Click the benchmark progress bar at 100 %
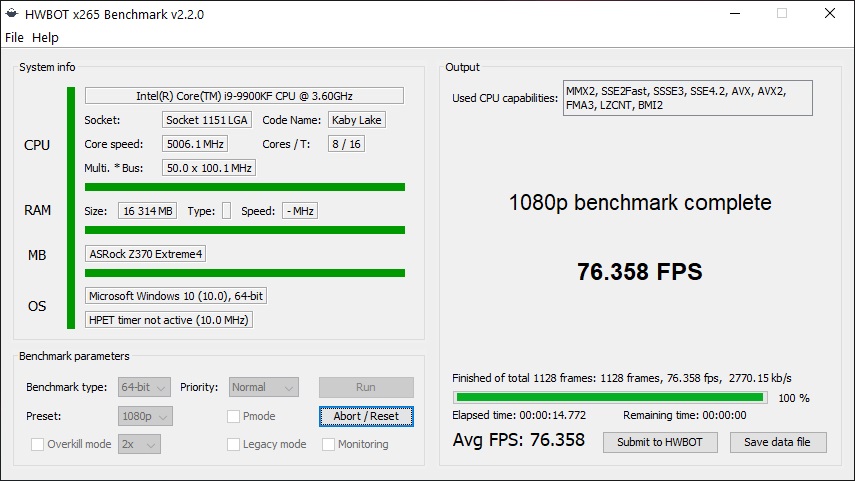855x481 pixels. [x=610, y=398]
